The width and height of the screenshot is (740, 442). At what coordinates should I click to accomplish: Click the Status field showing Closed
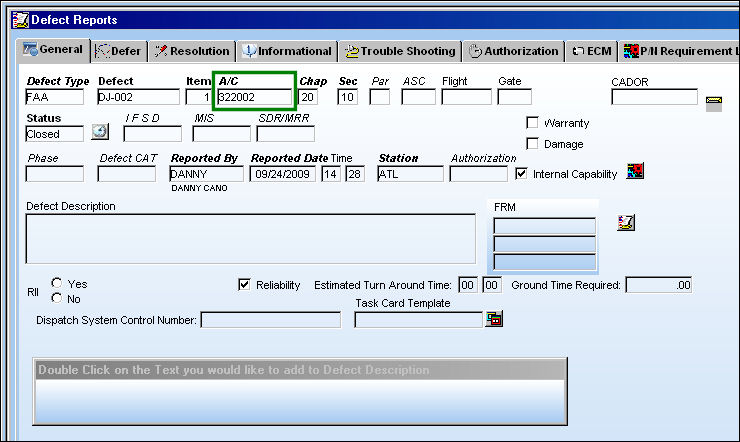[54, 134]
